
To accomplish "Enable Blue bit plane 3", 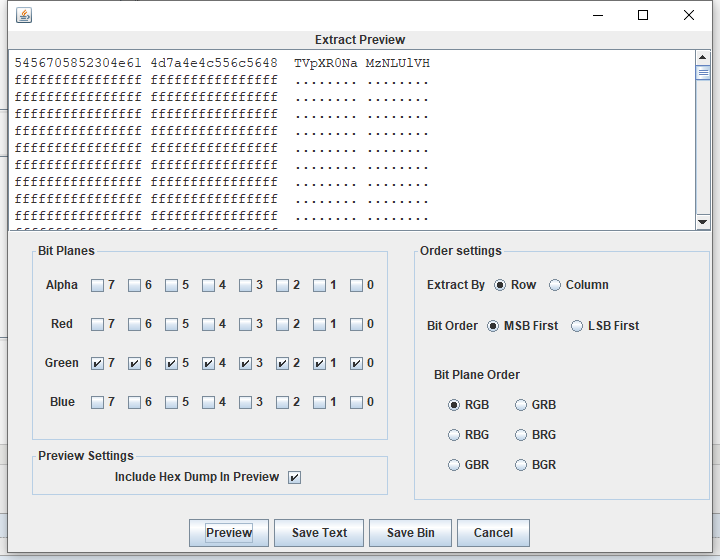I will pos(245,403).
